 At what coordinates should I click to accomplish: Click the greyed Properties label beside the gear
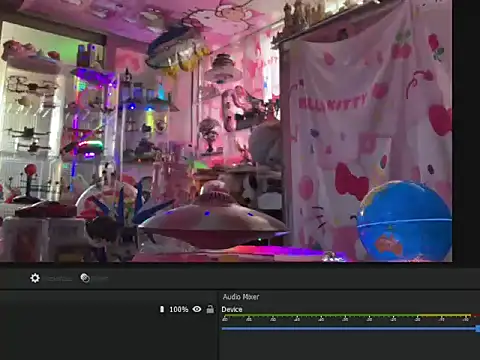[59, 279]
